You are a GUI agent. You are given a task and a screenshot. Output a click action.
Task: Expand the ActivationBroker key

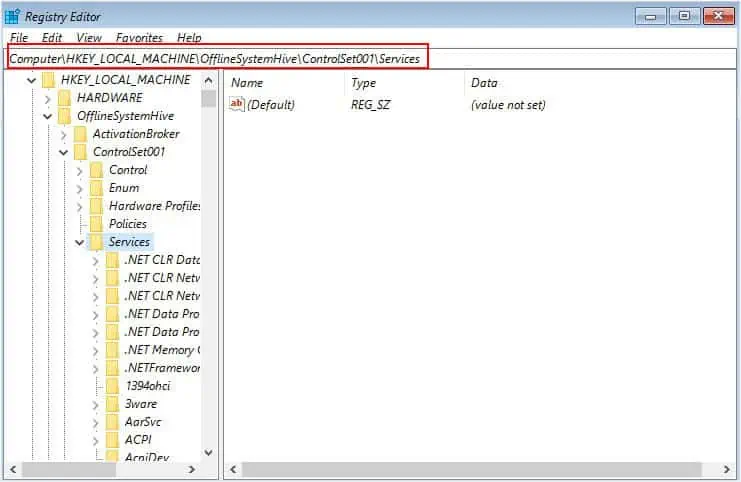63,135
